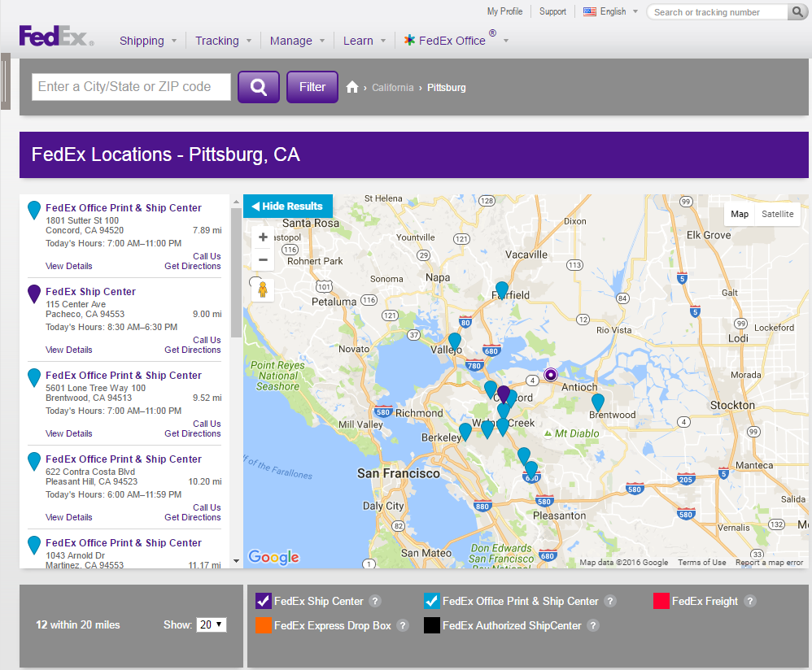Zoom in on the map
Screen dimensions: 812x670
click(263, 237)
